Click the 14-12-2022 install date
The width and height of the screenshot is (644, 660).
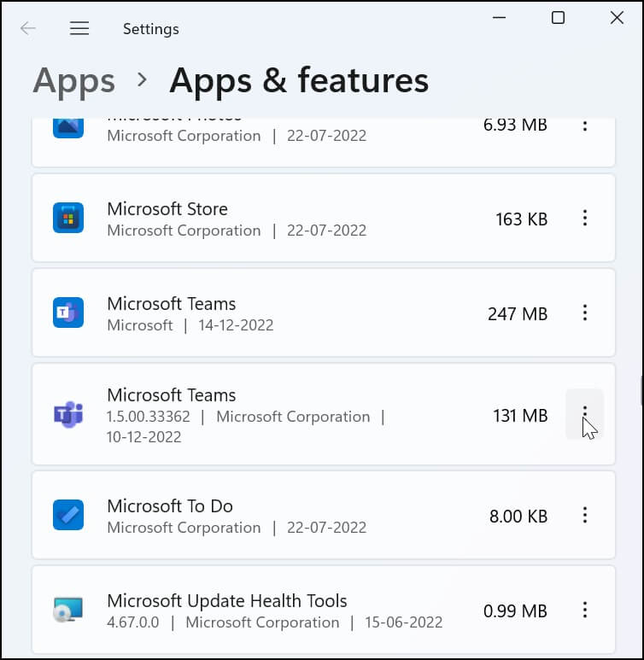tap(236, 325)
